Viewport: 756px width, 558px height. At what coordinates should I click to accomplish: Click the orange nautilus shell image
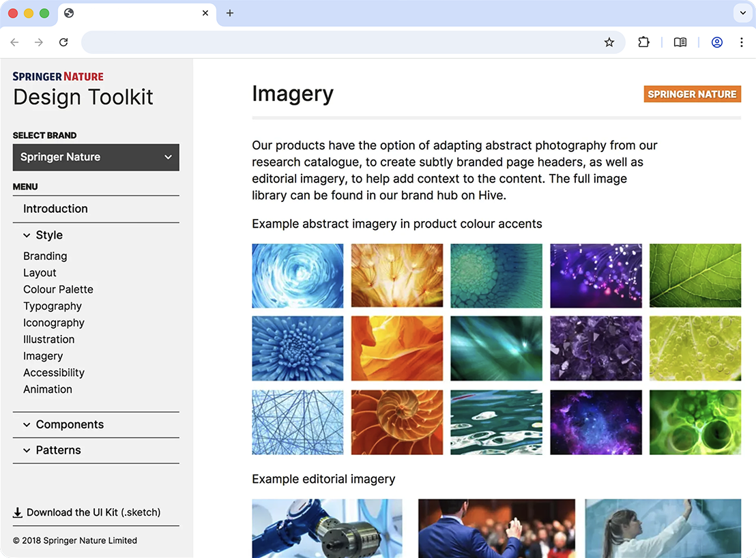click(x=396, y=422)
